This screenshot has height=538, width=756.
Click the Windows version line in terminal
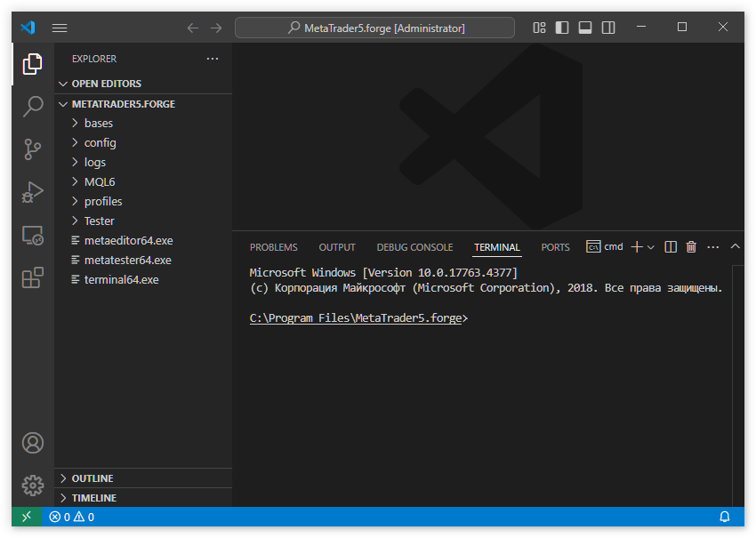point(383,273)
